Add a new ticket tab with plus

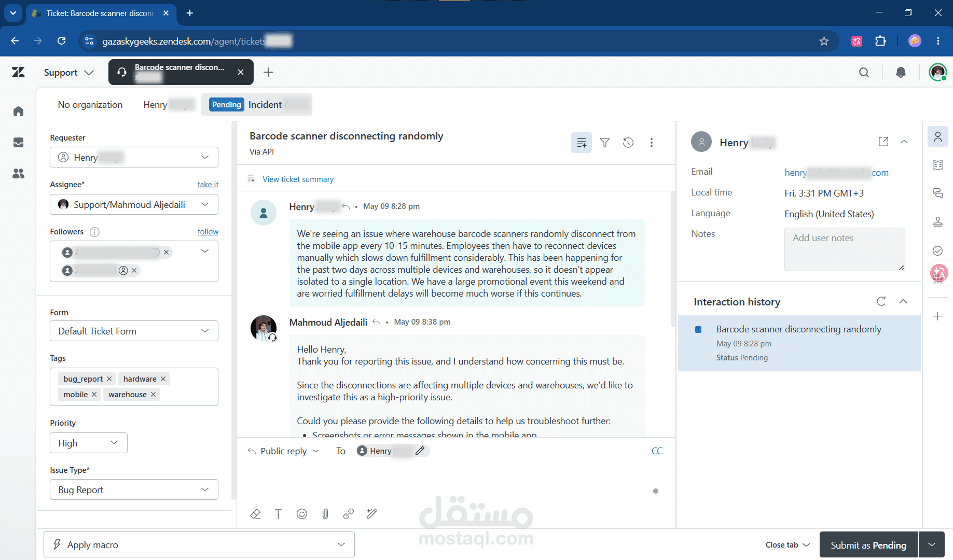pos(268,73)
